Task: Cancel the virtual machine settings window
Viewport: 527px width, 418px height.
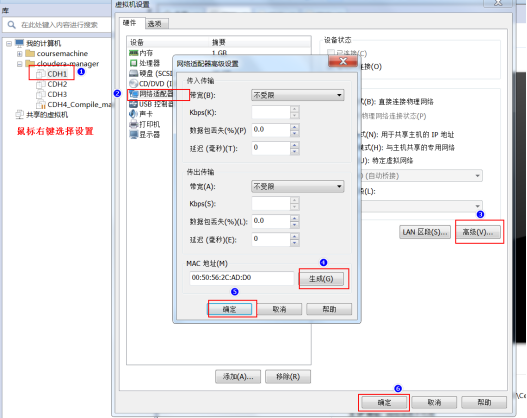Action: [434, 402]
